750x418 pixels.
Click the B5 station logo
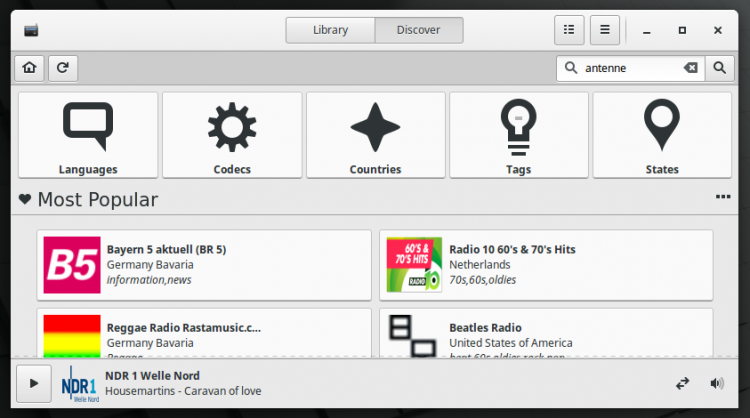[72, 265]
